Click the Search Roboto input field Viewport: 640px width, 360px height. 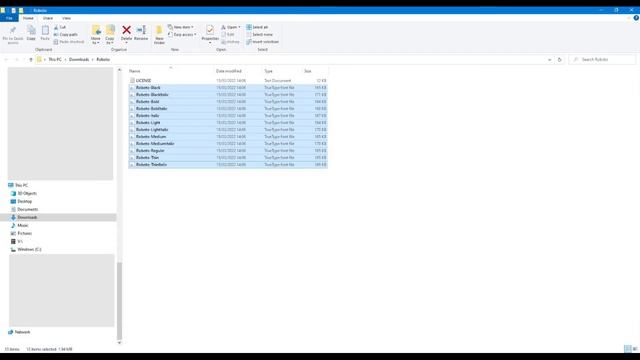[603, 60]
